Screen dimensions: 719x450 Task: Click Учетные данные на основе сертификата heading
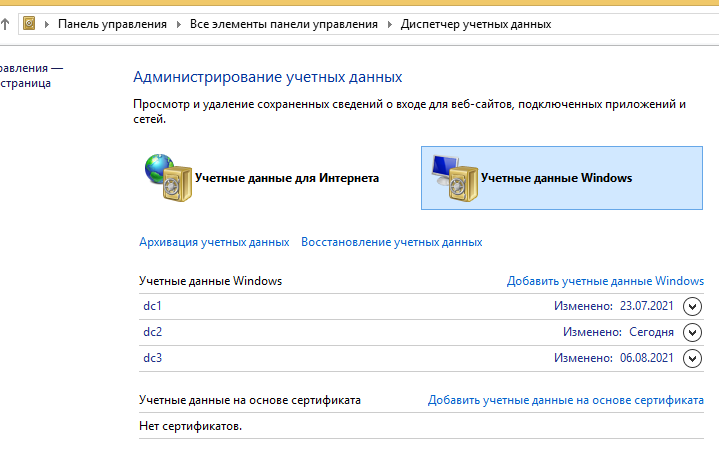click(250, 400)
